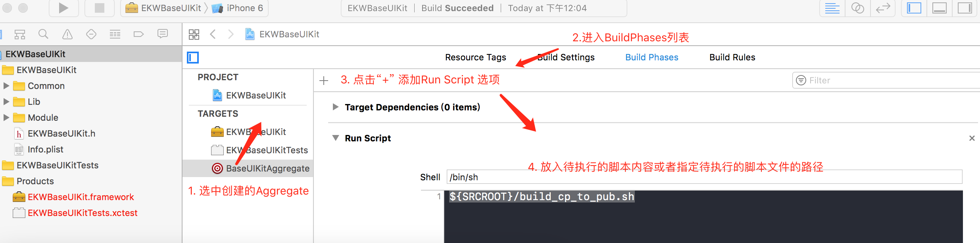
Task: Show the breakpoint navigator icon
Action: (138, 35)
